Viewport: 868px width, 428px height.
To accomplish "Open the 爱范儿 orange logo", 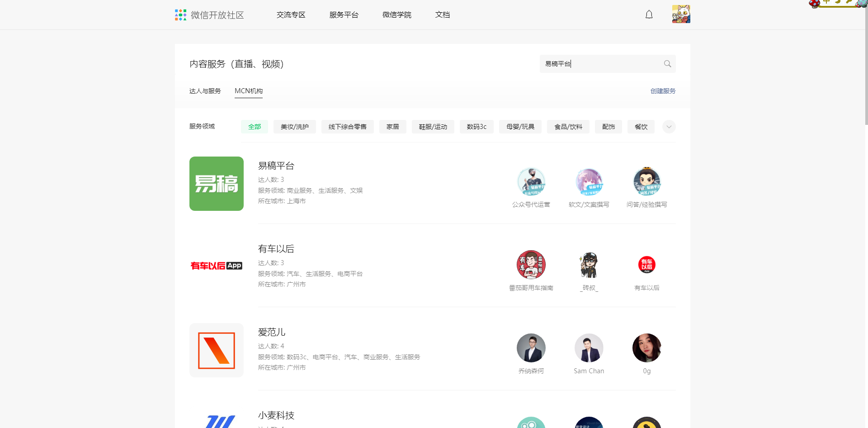I will tap(217, 350).
